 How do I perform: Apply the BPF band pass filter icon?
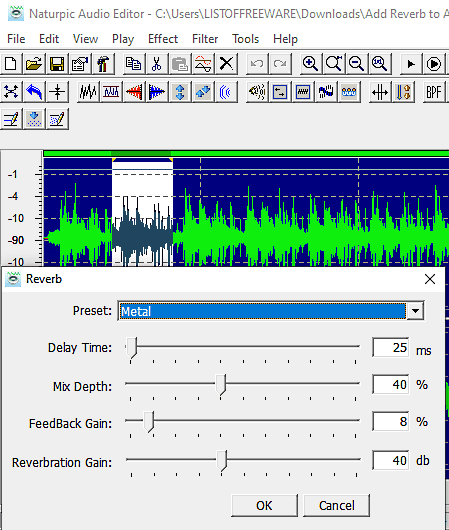point(434,92)
